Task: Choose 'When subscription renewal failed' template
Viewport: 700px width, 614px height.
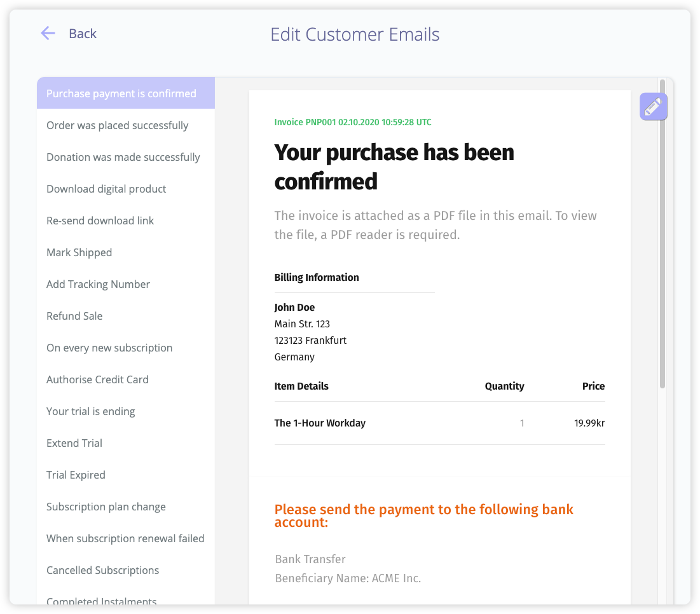Action: click(125, 538)
